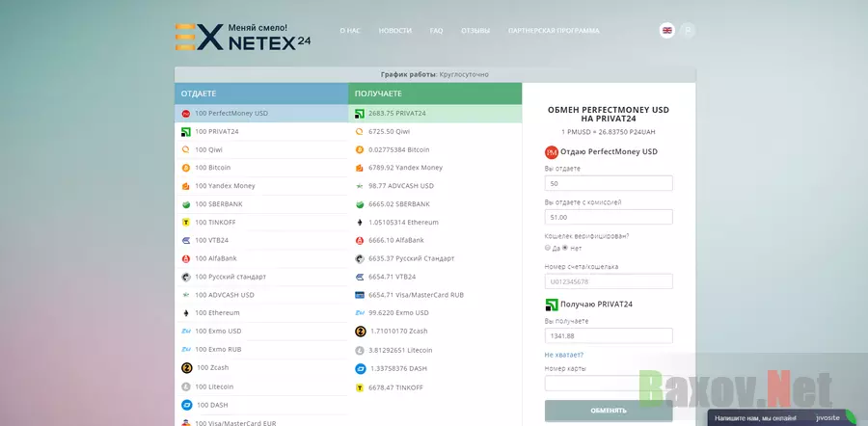Click the VTB24 icon in give column

[186, 241]
